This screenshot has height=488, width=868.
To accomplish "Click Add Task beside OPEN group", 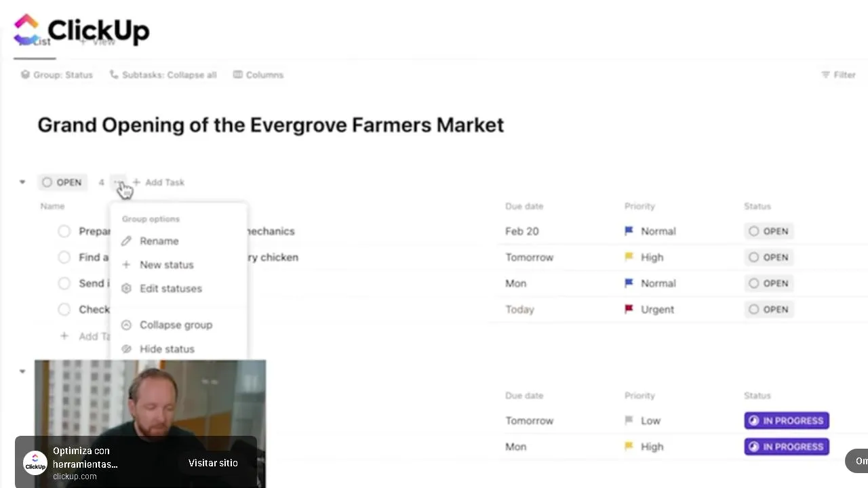I will click(x=159, y=182).
